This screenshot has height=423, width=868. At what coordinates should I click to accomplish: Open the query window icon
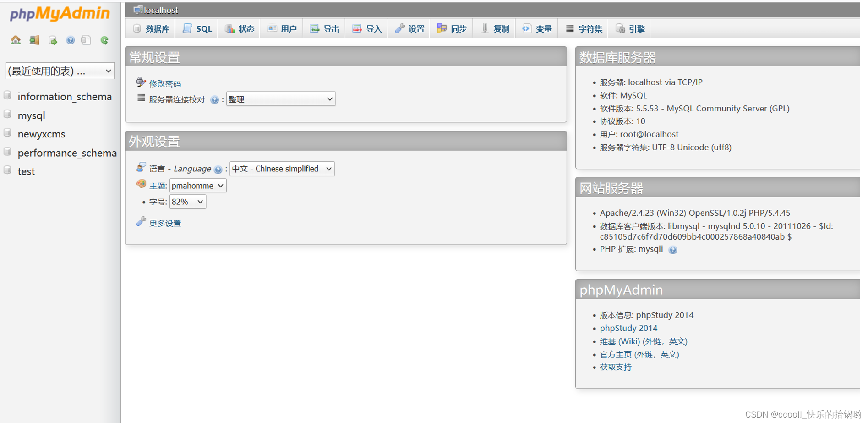coord(53,40)
